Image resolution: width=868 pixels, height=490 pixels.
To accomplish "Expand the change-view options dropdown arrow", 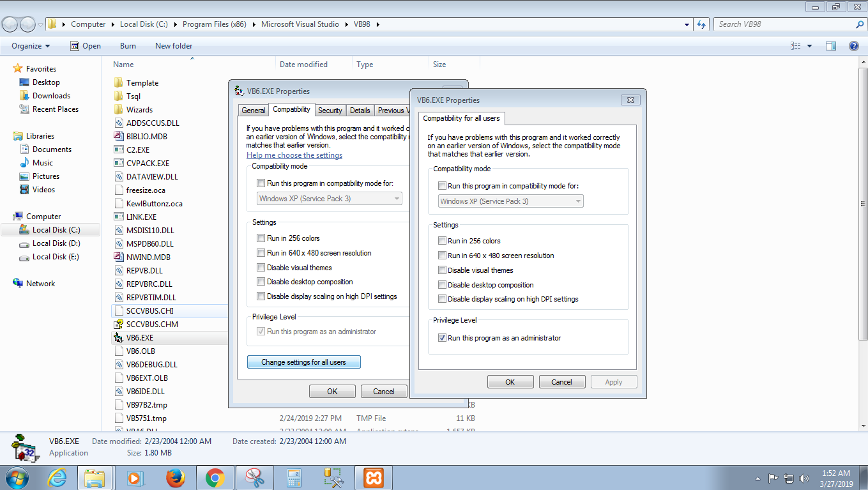I will coord(810,46).
